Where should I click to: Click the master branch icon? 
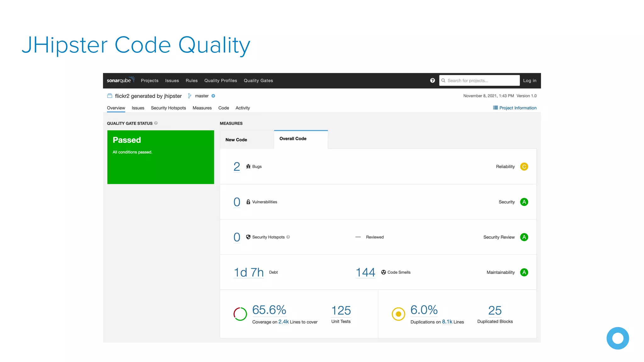pyautogui.click(x=190, y=96)
